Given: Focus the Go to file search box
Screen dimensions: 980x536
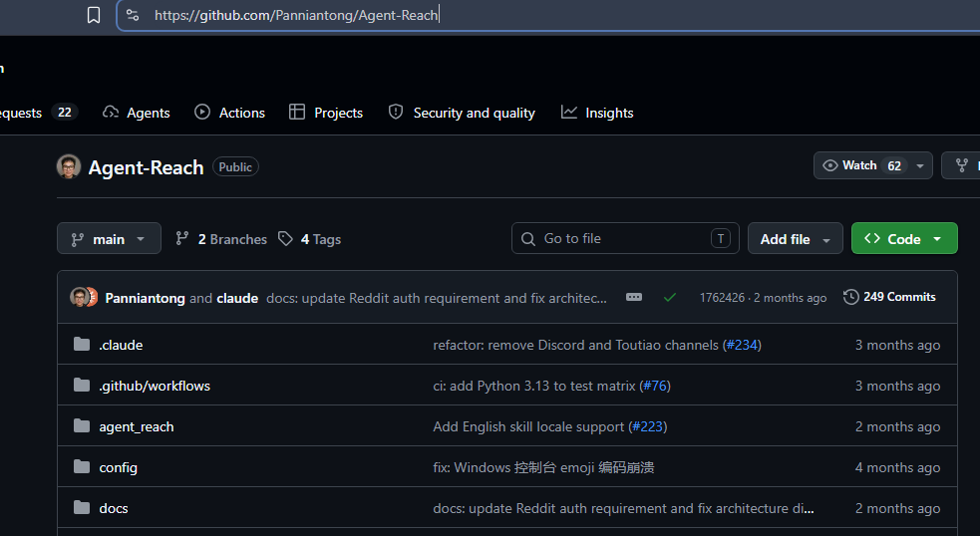Looking at the screenshot, I should click(625, 239).
